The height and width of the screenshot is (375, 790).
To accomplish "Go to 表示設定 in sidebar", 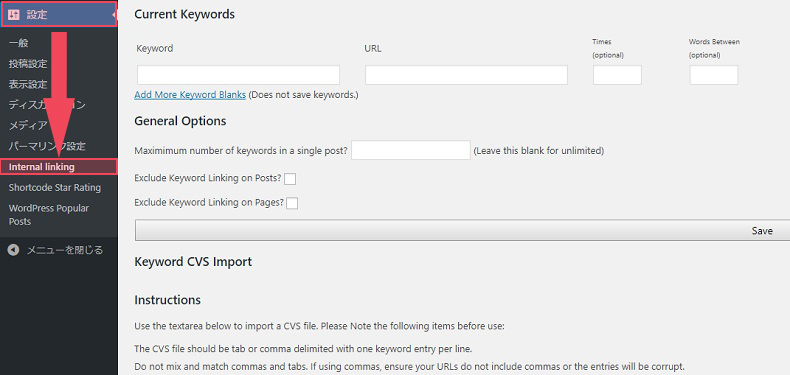I will pyautogui.click(x=28, y=84).
